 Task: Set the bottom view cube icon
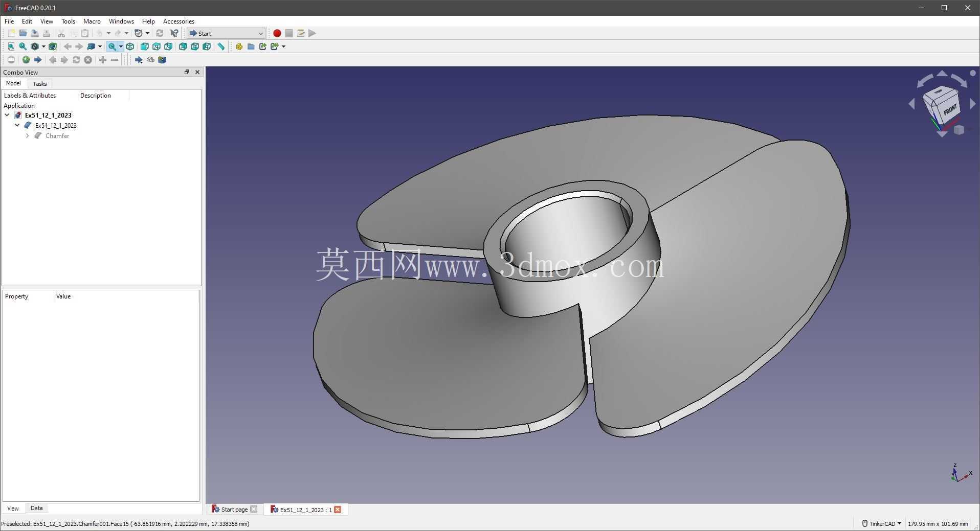point(195,47)
